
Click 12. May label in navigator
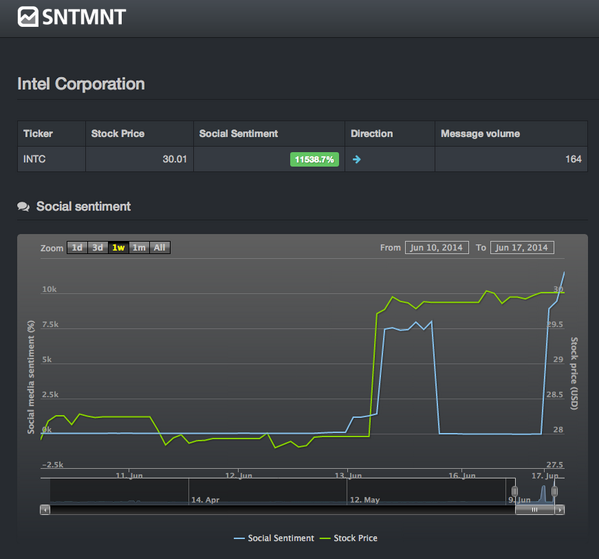pos(365,500)
